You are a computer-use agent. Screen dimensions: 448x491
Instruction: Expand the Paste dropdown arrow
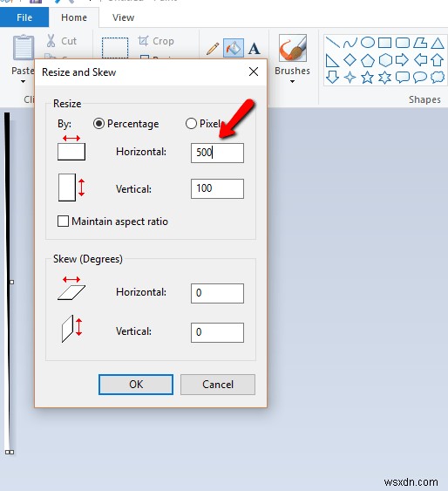click(23, 82)
